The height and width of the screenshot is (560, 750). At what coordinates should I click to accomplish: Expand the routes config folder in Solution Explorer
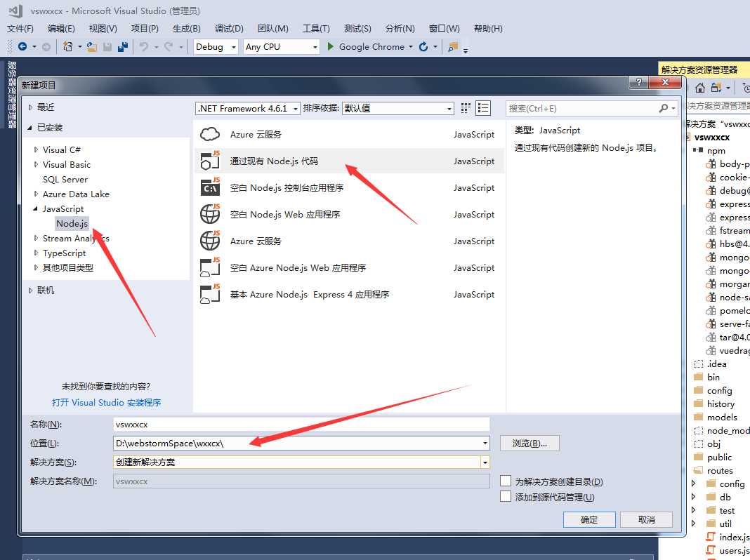point(694,484)
